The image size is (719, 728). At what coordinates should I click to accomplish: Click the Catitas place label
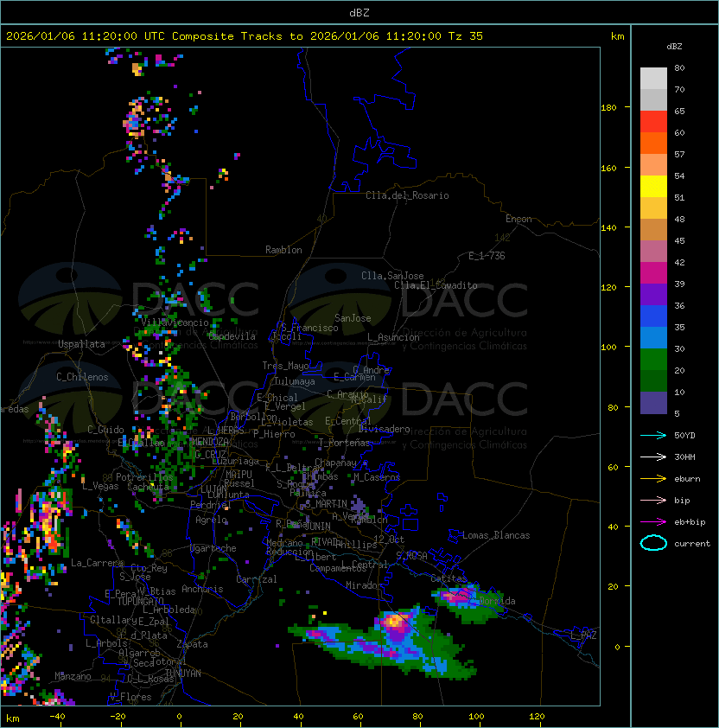[449, 578]
